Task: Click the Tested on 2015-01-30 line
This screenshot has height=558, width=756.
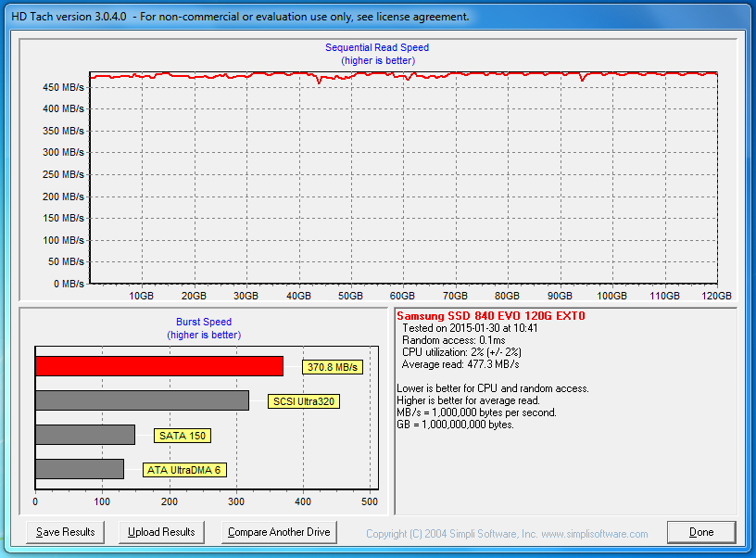Action: [x=470, y=328]
